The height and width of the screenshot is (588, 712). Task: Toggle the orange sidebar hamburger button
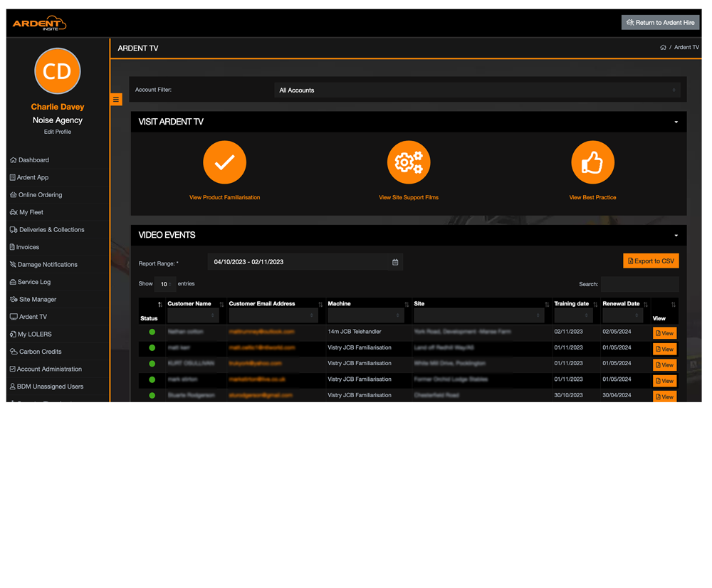pyautogui.click(x=116, y=100)
